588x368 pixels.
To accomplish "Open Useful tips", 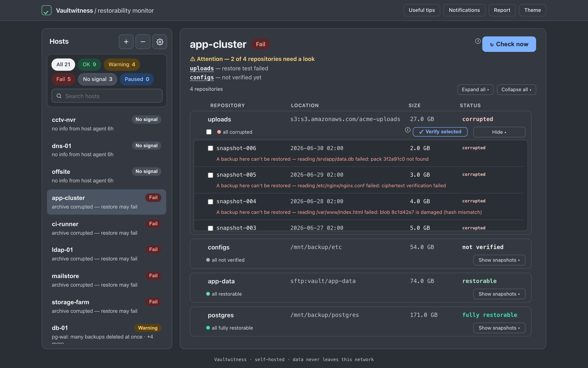I will (422, 10).
